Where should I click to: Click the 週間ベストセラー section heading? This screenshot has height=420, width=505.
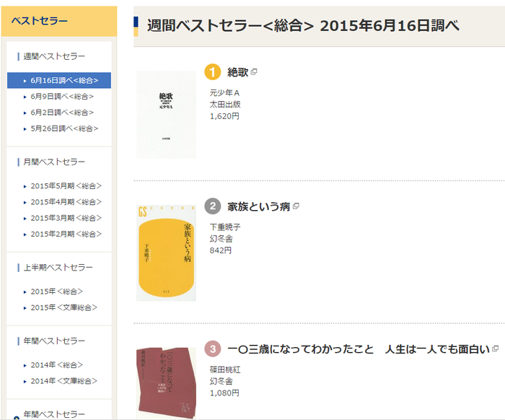pos(54,57)
